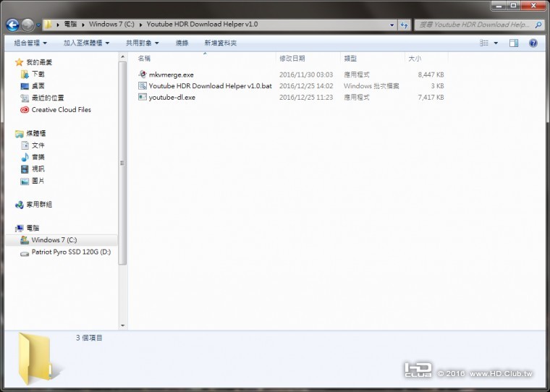Click the 家用群組 homegroup icon
550x392 pixels.
click(x=20, y=205)
